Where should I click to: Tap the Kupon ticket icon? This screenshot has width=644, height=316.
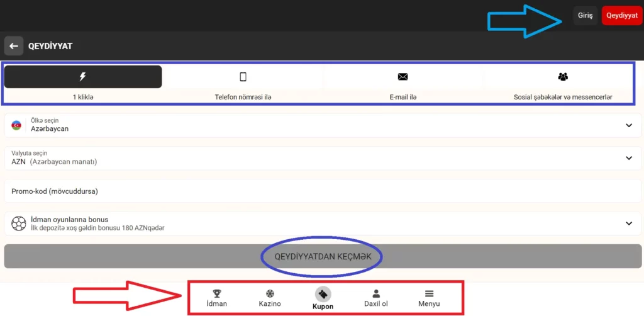tap(323, 294)
